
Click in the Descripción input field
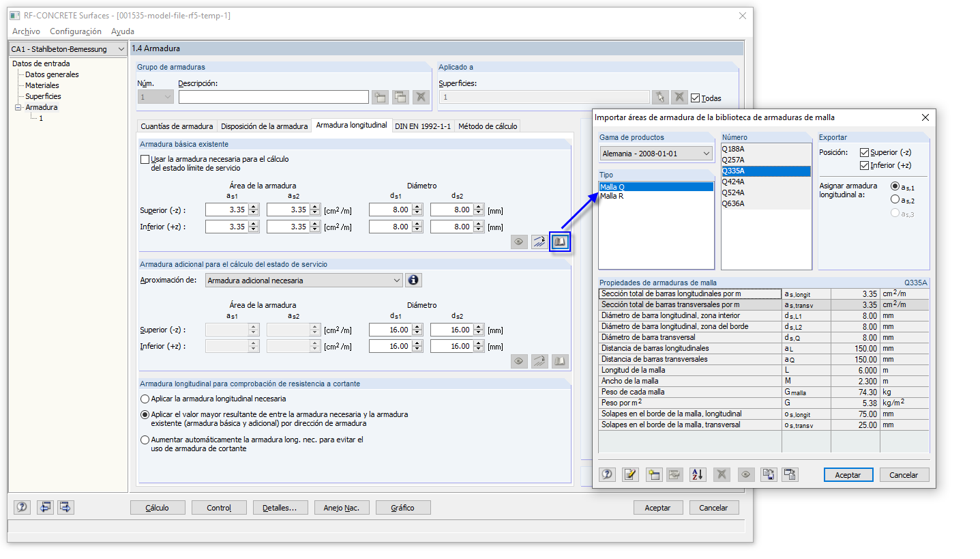point(273,98)
